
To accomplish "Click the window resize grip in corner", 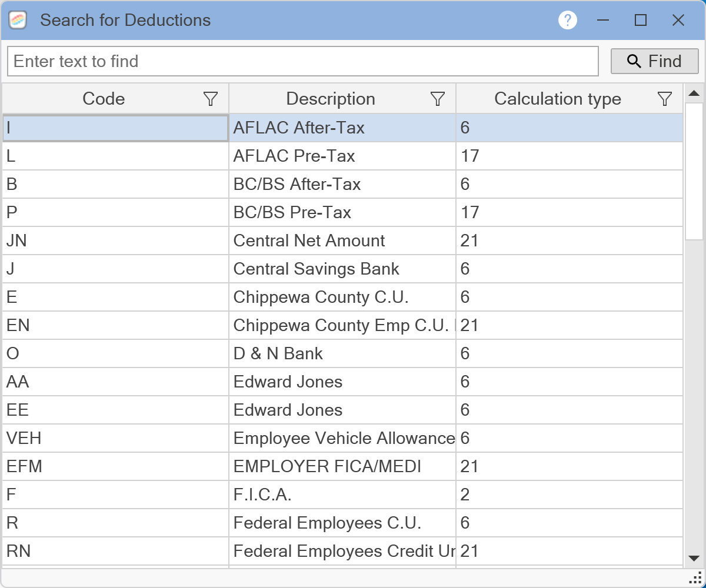I will 696,577.
